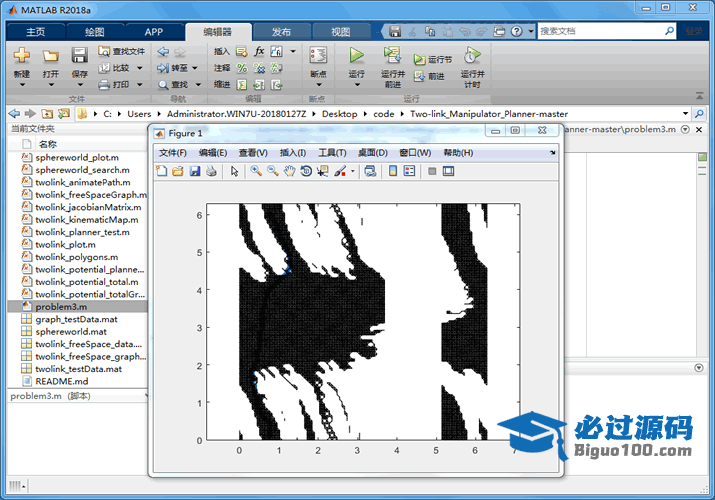Switch to the APP tab
The height and width of the screenshot is (500, 715).
click(154, 32)
